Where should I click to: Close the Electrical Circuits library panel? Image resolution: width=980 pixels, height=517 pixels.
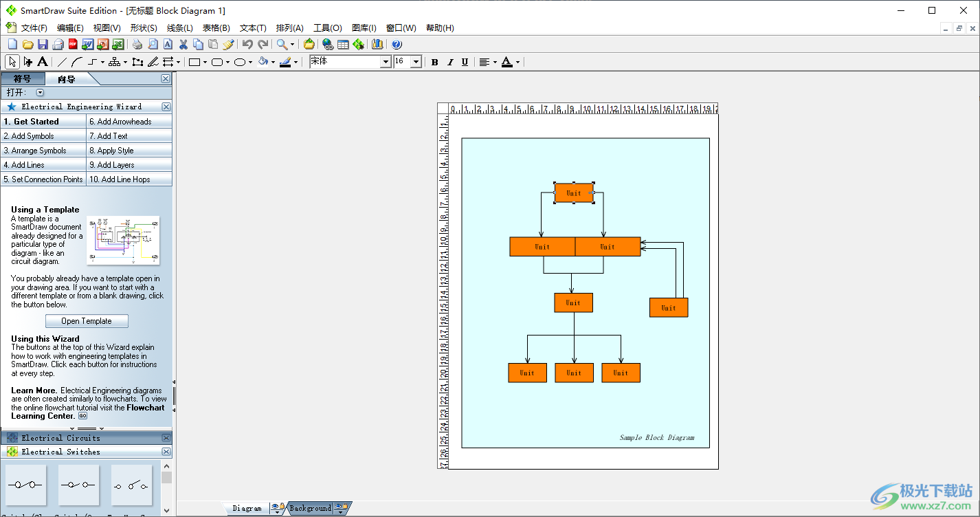click(166, 438)
